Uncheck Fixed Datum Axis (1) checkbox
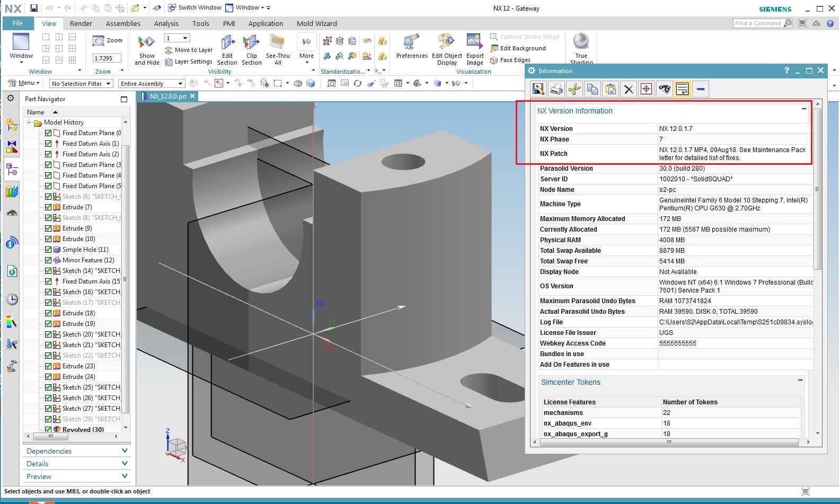The height and width of the screenshot is (504, 840). coord(48,144)
